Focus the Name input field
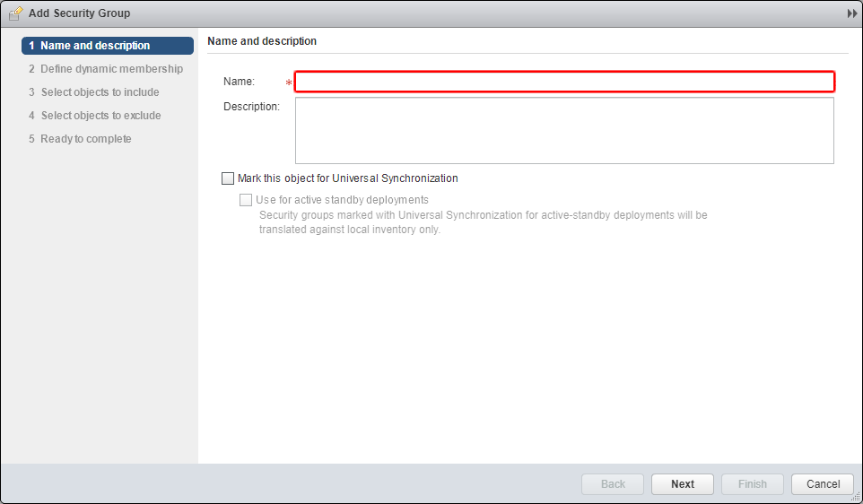863x504 pixels. [564, 82]
